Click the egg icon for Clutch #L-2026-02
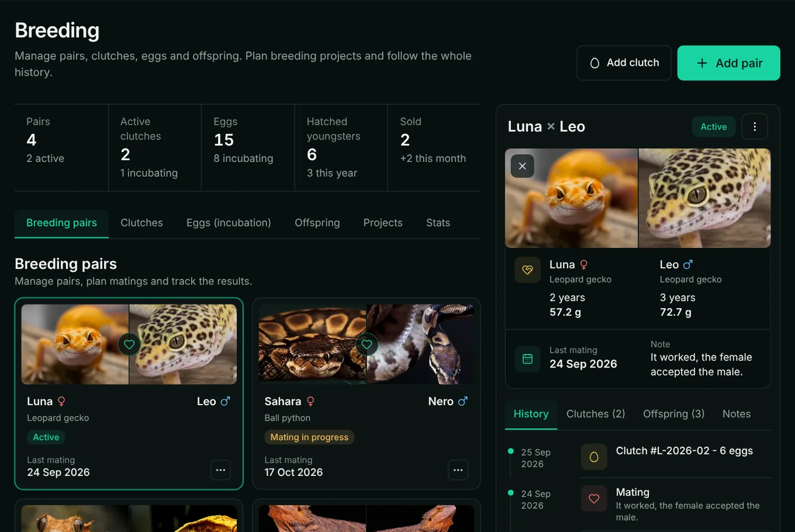 594,457
